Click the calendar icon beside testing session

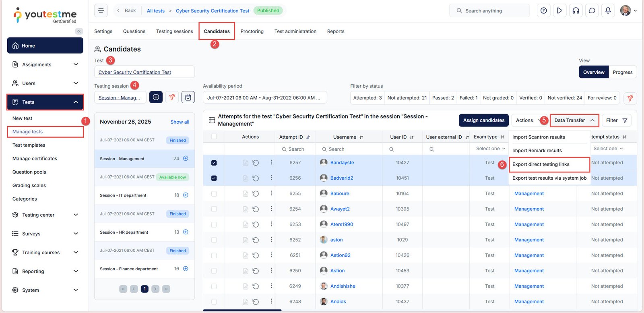pos(188,97)
